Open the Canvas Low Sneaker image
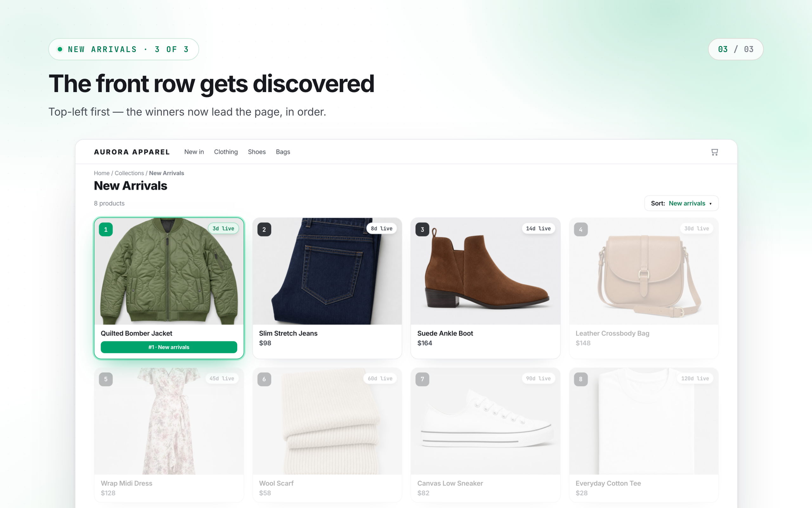The height and width of the screenshot is (508, 812). pyautogui.click(x=486, y=421)
